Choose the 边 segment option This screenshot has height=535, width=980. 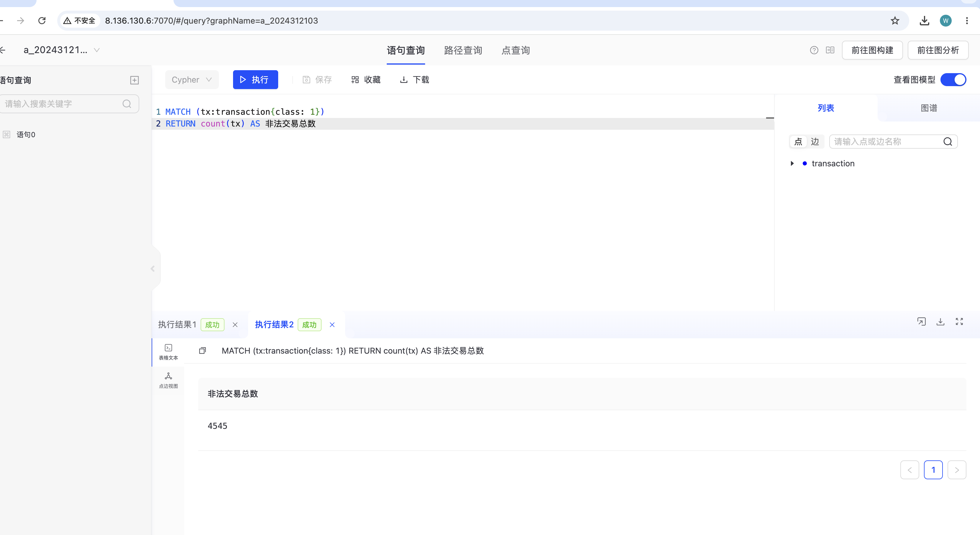(x=815, y=142)
